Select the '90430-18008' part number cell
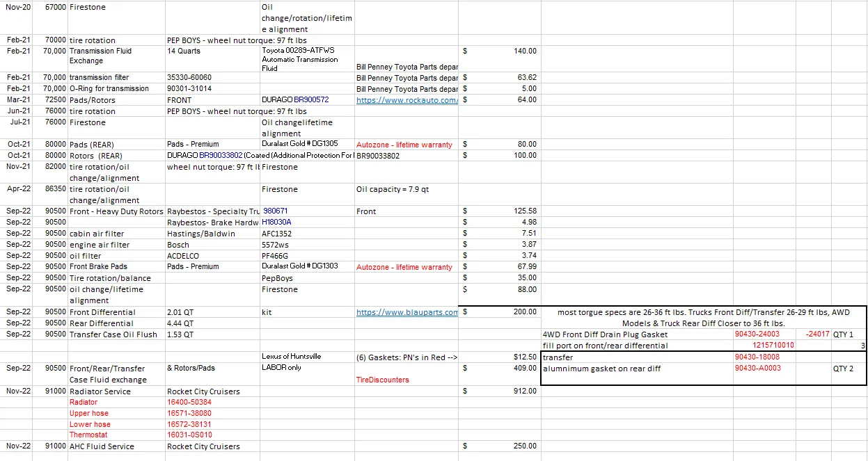 tap(764, 357)
